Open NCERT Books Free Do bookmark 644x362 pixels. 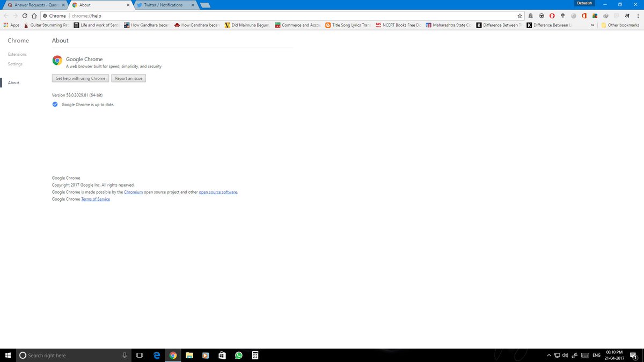[399, 25]
